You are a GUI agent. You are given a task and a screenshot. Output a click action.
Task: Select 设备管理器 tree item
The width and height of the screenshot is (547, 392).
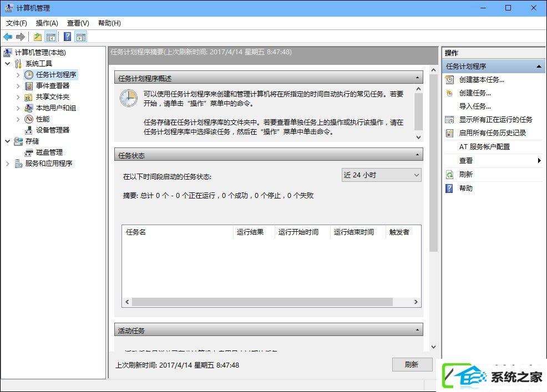tap(52, 130)
